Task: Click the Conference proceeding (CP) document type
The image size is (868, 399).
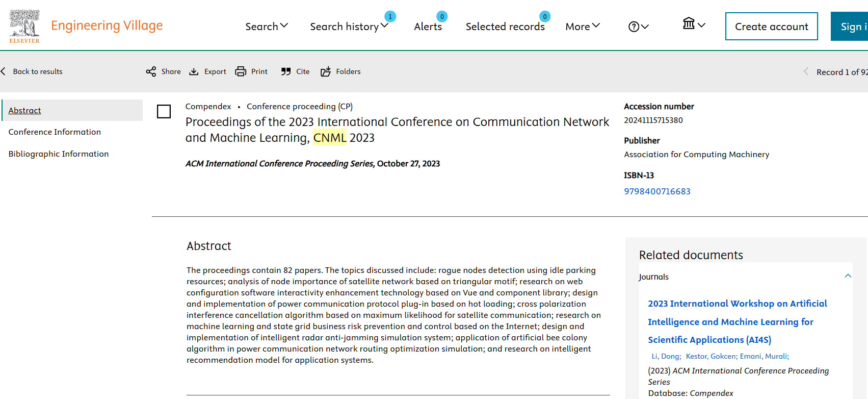Action: click(300, 107)
